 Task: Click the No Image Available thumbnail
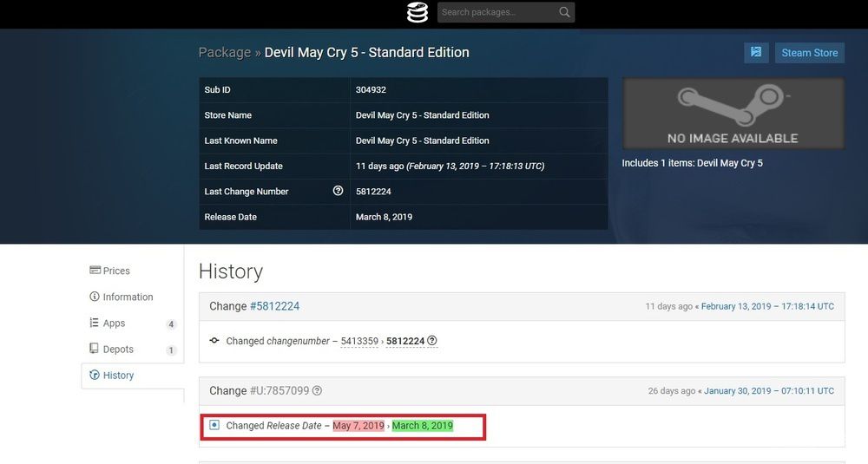(x=733, y=114)
